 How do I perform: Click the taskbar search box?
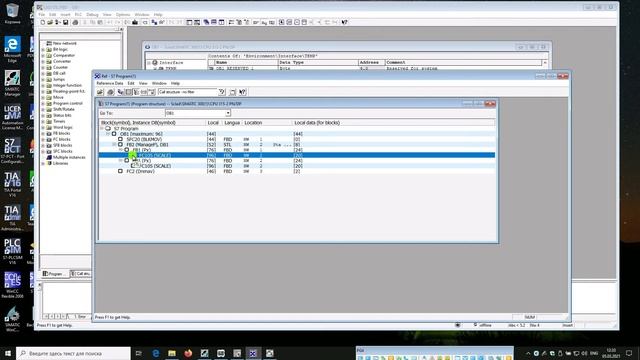(73, 353)
